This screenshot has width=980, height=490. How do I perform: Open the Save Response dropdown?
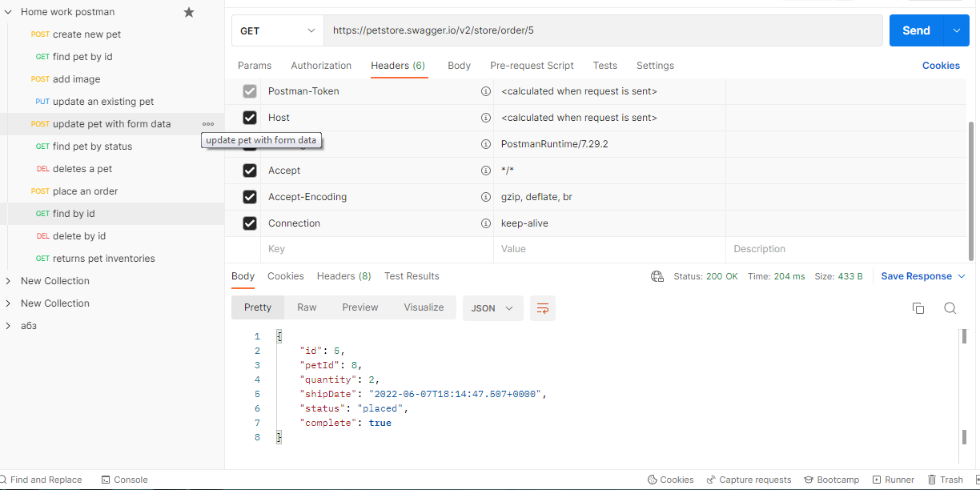tap(922, 275)
